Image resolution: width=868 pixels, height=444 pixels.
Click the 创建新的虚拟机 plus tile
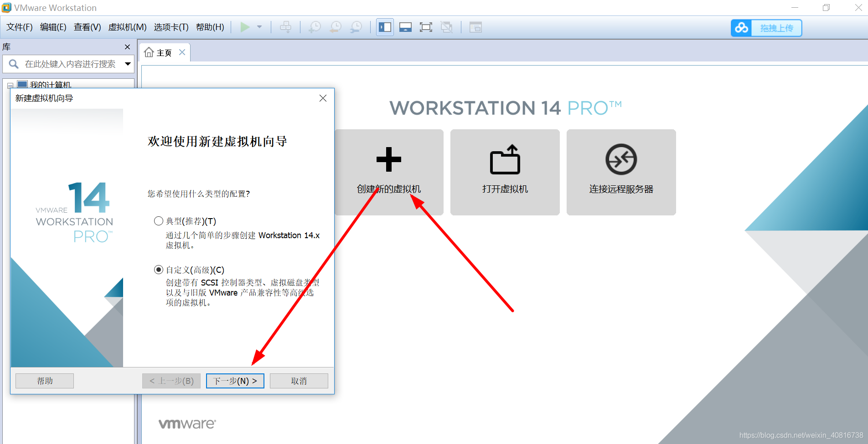[x=389, y=172]
